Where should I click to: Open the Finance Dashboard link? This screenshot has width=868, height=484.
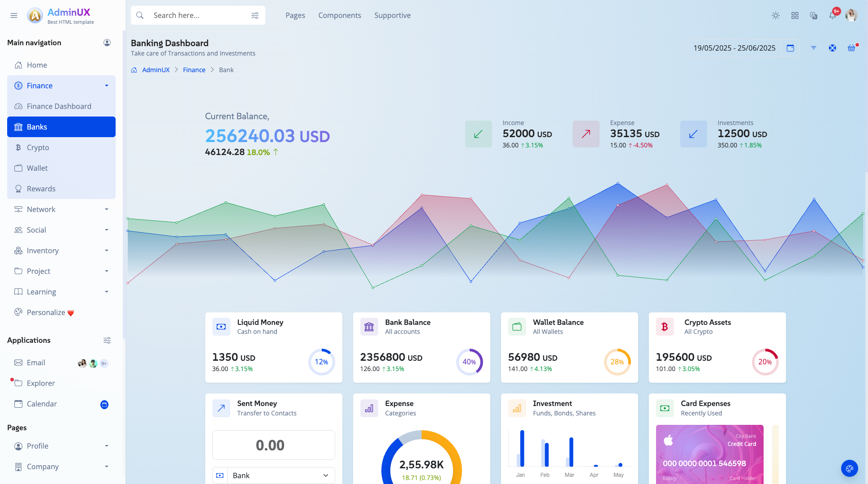tap(59, 106)
